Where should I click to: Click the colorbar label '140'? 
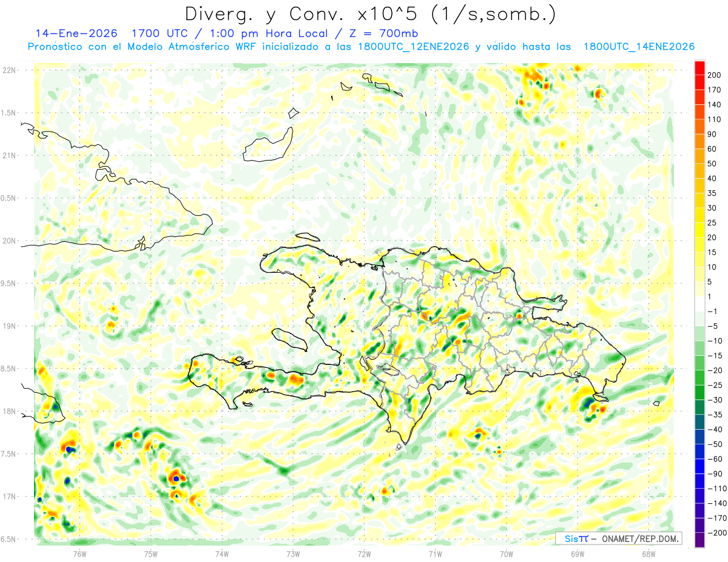715,105
